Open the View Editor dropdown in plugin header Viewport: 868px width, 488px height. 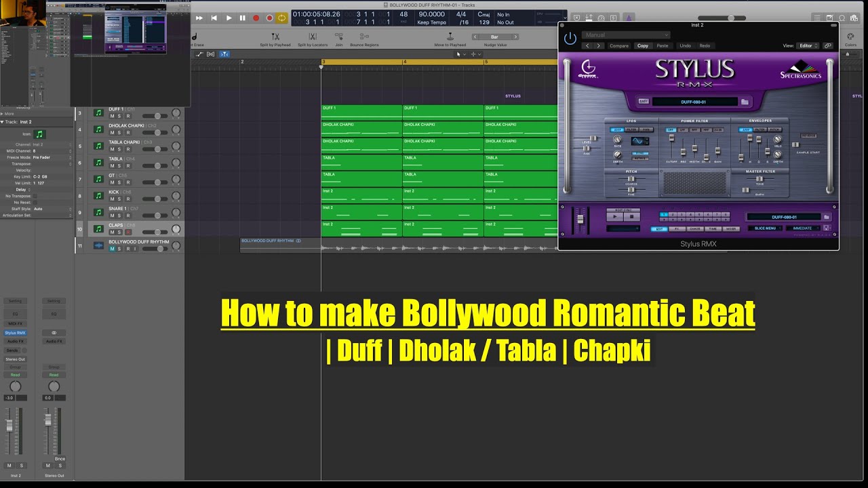(806, 45)
